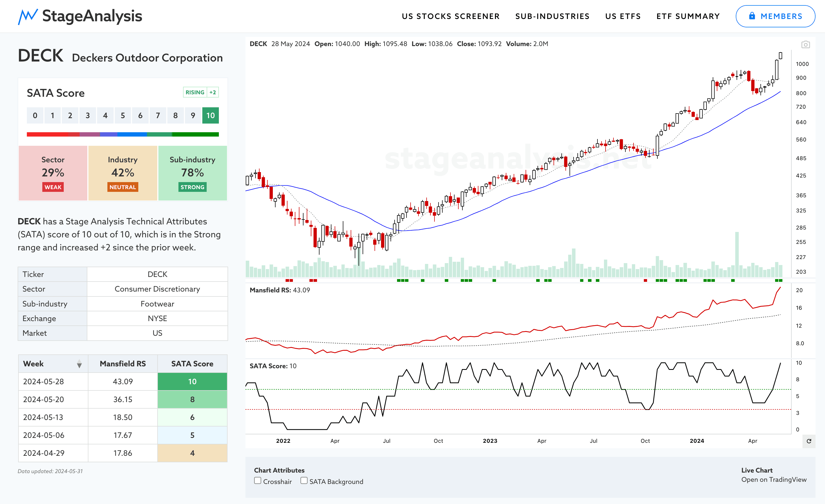Take chart snapshot with camera icon
This screenshot has width=825, height=504.
[x=805, y=44]
